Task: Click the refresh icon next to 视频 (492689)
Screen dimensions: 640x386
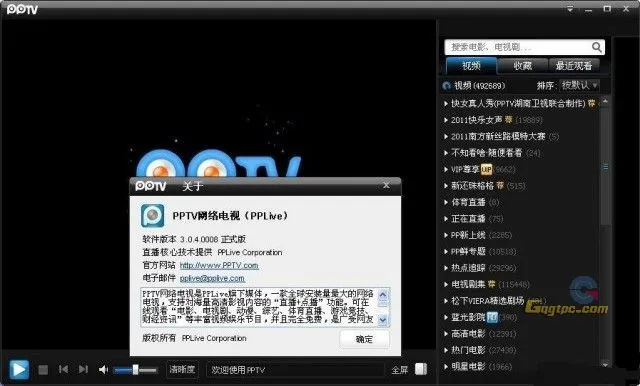Action: pos(446,86)
